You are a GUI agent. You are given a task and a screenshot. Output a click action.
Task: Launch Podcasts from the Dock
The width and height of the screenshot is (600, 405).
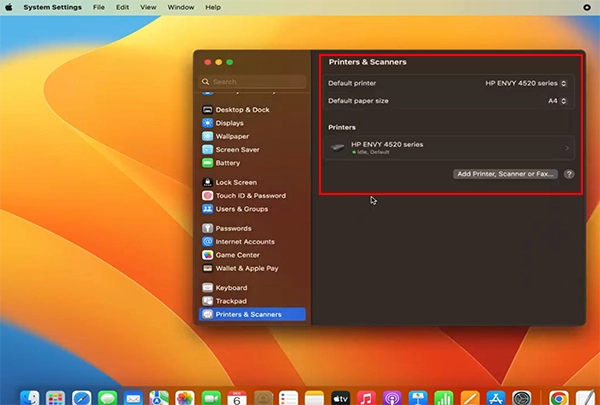392,398
